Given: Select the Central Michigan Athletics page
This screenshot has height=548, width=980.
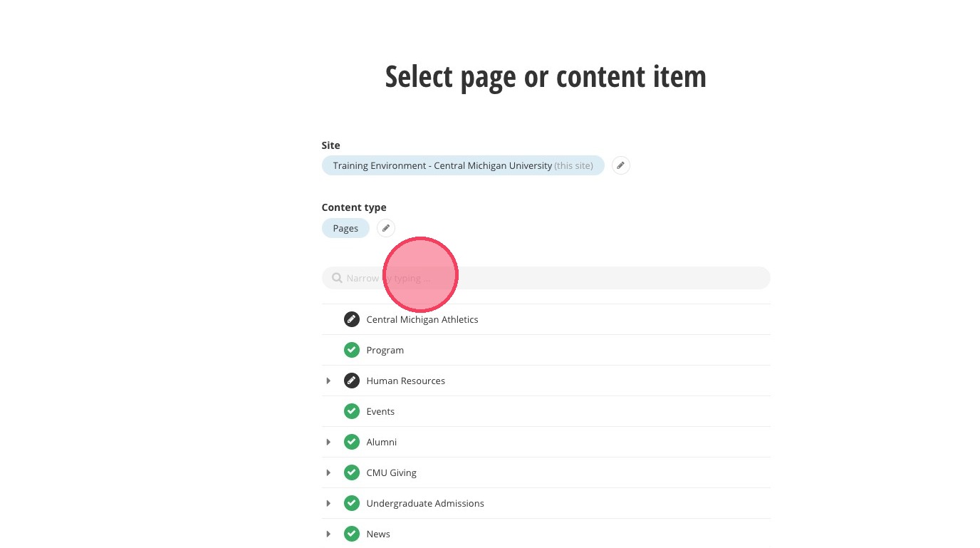Looking at the screenshot, I should click(422, 319).
